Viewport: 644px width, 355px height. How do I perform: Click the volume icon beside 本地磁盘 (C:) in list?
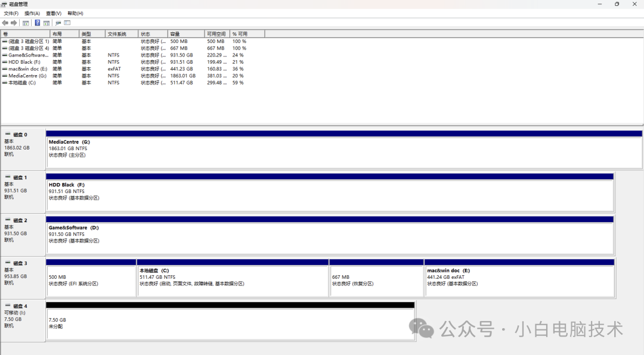(x=5, y=83)
